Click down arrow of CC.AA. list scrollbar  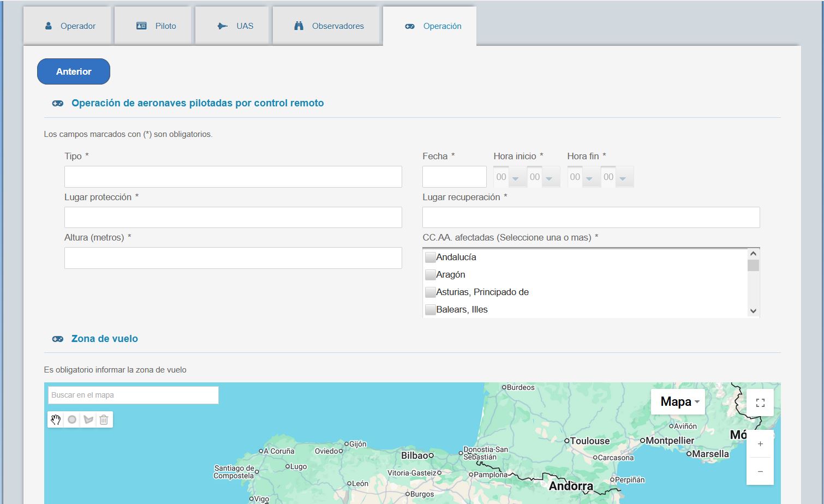(754, 311)
